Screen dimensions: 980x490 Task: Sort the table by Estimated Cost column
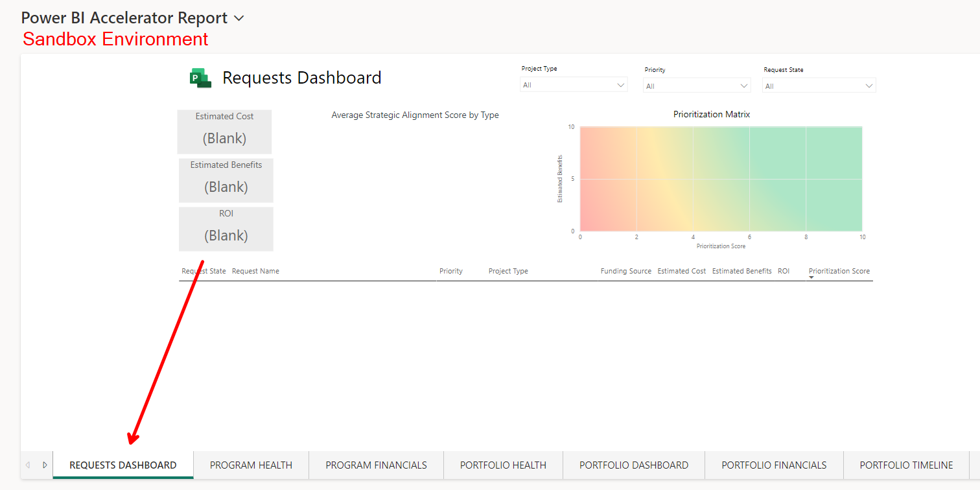[681, 271]
